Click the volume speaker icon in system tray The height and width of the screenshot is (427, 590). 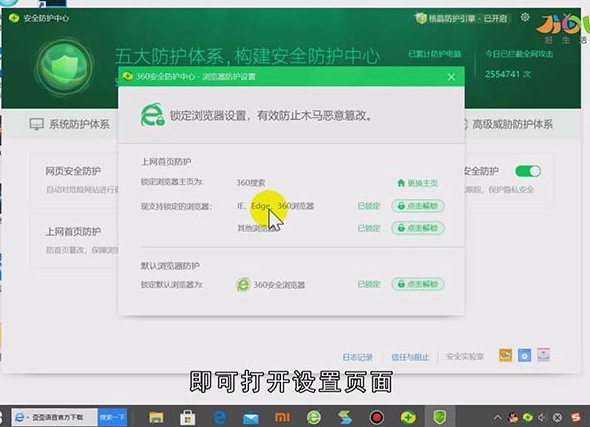click(542, 417)
